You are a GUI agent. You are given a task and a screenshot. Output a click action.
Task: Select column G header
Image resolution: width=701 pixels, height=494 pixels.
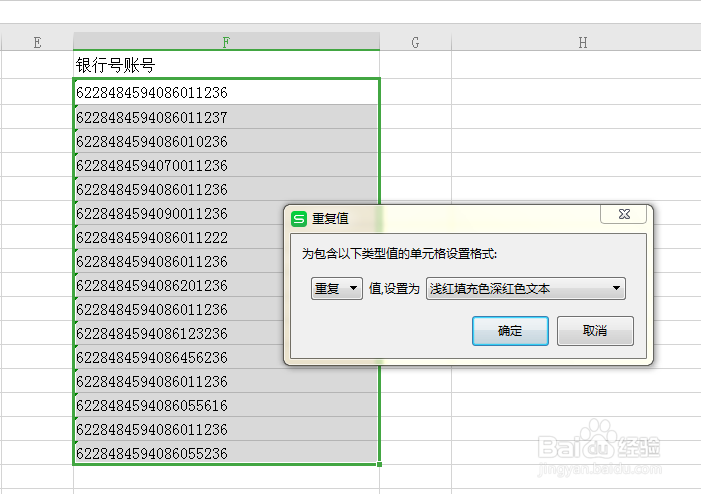[415, 42]
